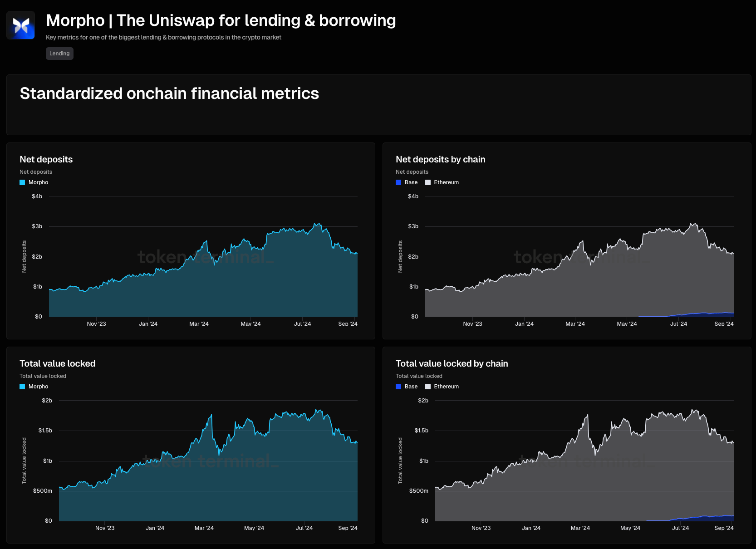Toggle Morpho series in Total value locked legend
The image size is (756, 549).
tap(38, 387)
